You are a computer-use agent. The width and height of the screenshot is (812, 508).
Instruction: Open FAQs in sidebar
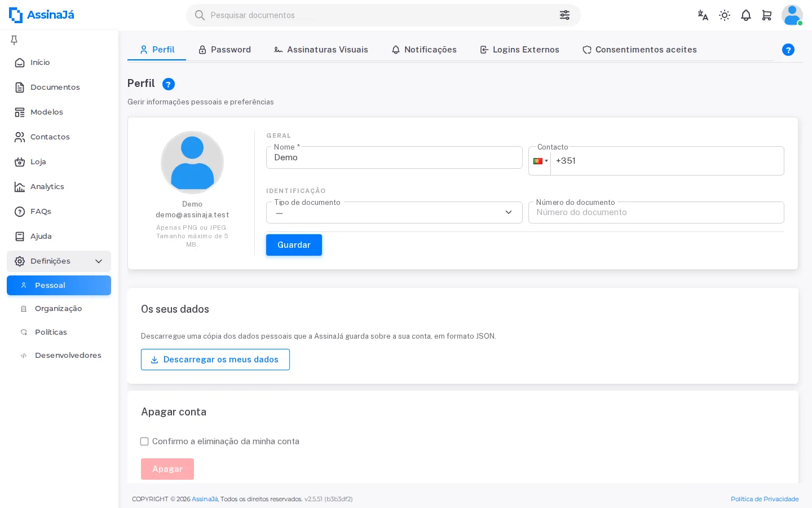(x=59, y=212)
